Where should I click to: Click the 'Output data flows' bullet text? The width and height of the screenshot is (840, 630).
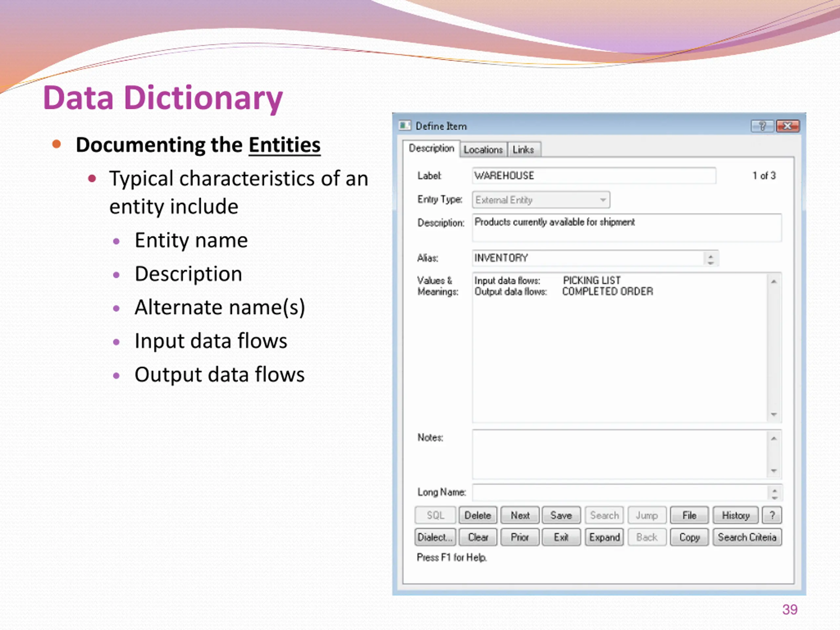click(x=220, y=374)
